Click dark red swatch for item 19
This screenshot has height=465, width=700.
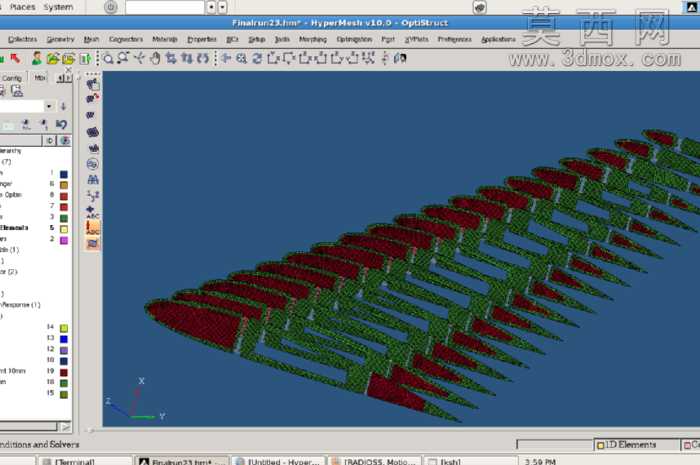coord(64,372)
